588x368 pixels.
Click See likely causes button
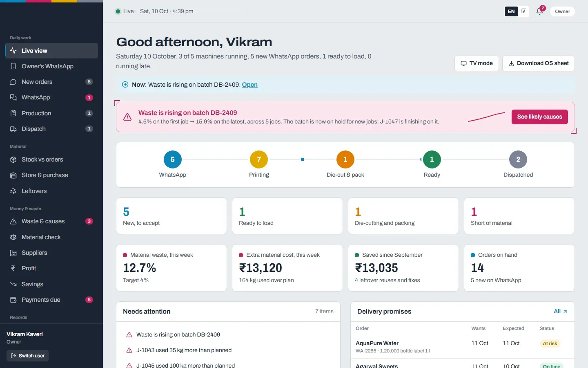click(540, 117)
